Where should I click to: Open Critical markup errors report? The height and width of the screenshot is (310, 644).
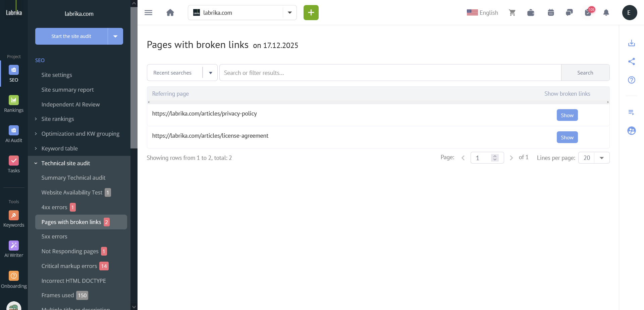pyautogui.click(x=69, y=266)
